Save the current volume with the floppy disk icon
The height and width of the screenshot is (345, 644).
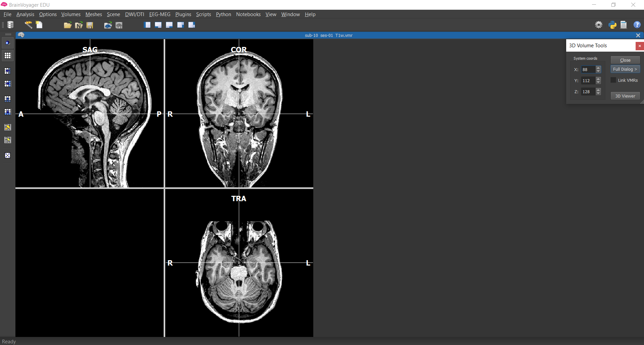click(90, 25)
